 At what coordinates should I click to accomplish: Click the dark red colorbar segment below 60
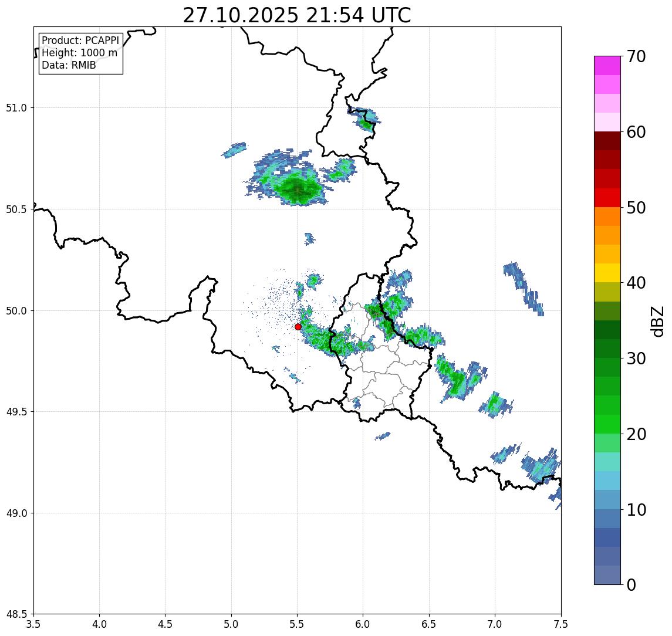pyautogui.click(x=607, y=141)
